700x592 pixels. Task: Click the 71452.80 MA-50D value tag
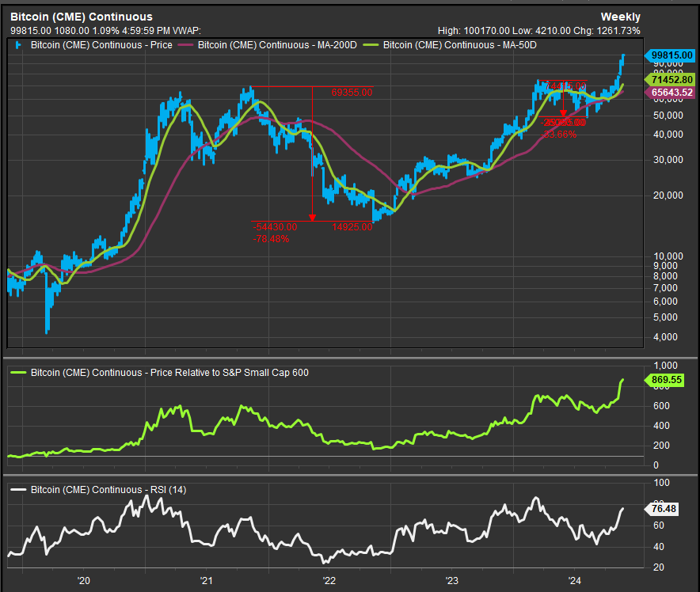(x=671, y=80)
